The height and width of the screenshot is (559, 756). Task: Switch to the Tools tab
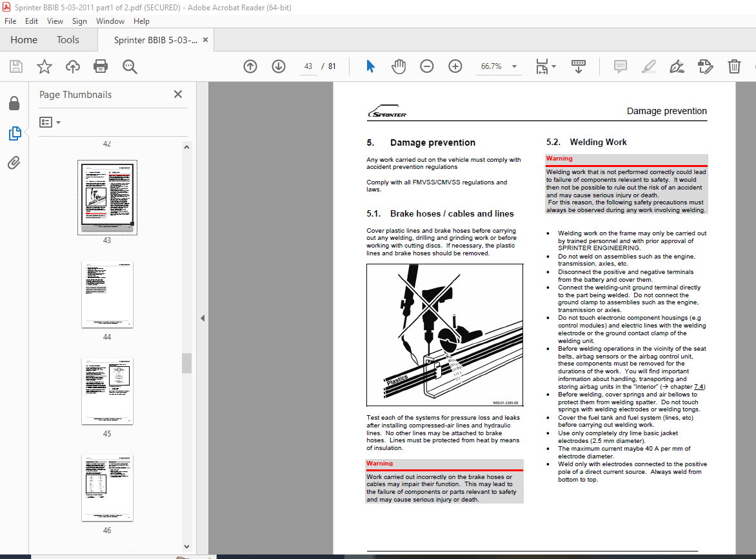point(68,39)
